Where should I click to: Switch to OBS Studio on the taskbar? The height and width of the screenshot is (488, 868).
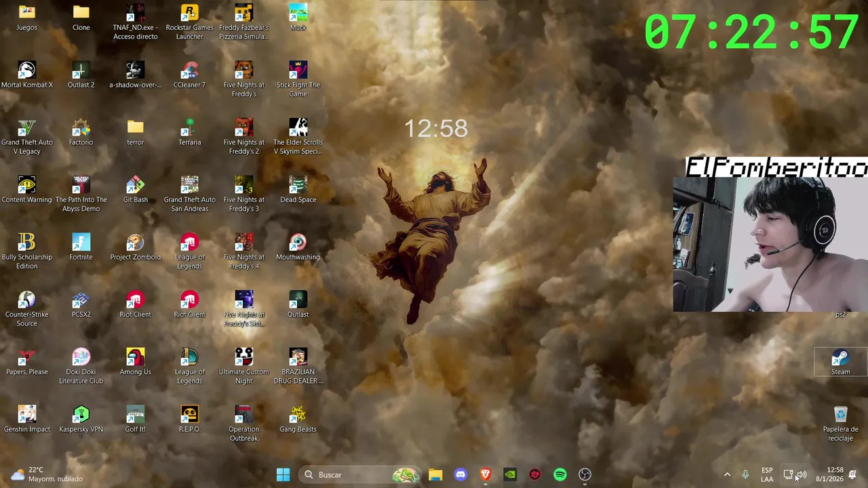pyautogui.click(x=585, y=474)
